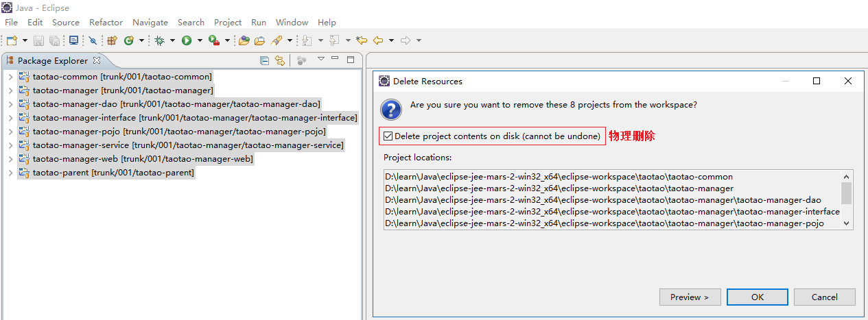Click the Back navigation arrow icon
868x320 pixels.
tap(377, 40)
